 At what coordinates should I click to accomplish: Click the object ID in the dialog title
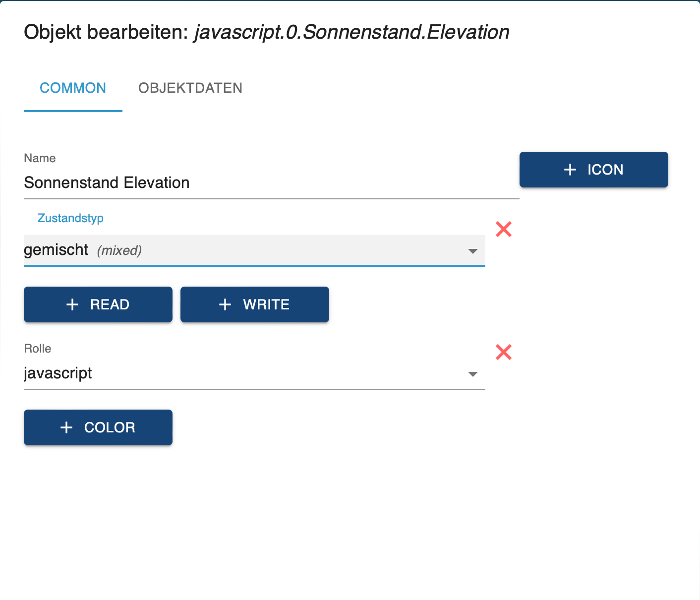point(352,32)
